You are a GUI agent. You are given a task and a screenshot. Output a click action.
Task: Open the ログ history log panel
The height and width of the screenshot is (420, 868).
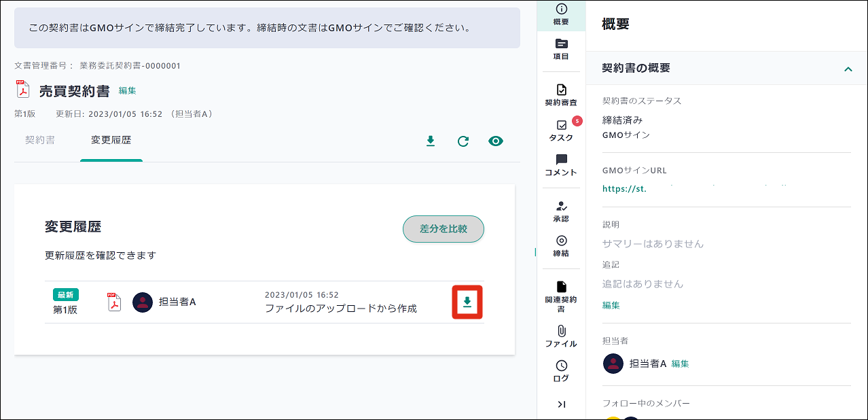coord(561,371)
